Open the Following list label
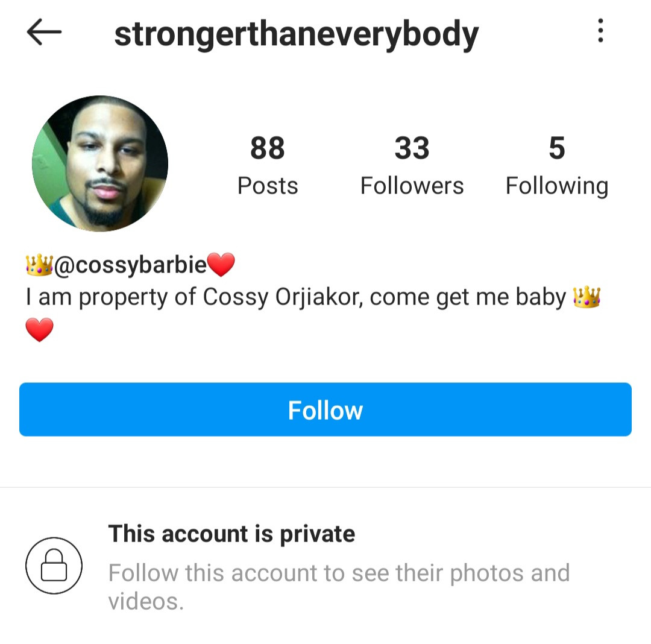Image resolution: width=651 pixels, height=644 pixels. click(557, 186)
